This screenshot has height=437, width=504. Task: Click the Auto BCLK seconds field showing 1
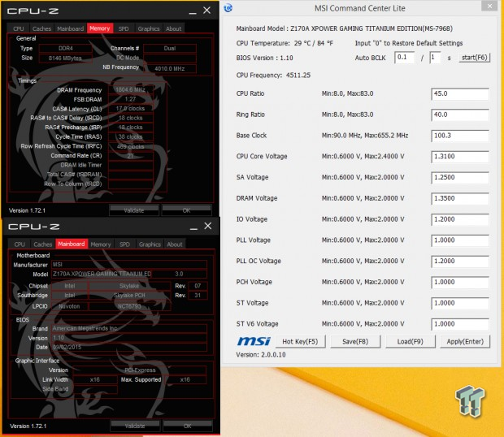tap(435, 58)
